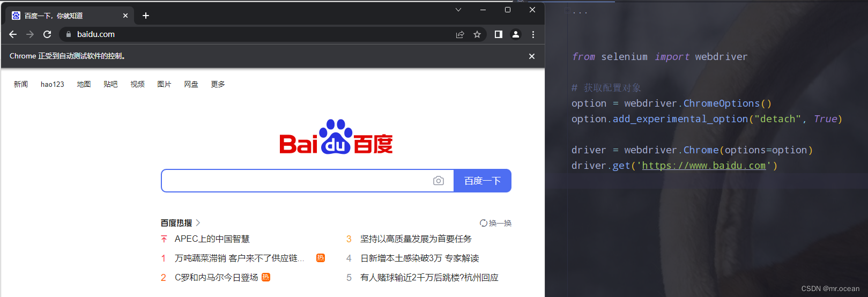Click the top-pinned arrow icon before APEC
The width and height of the screenshot is (868, 297).
[x=164, y=239]
